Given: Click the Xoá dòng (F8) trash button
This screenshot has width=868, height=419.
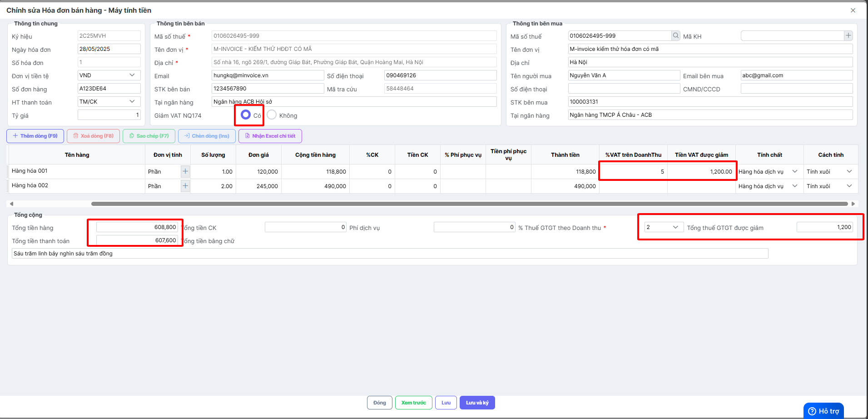Looking at the screenshot, I should coord(94,136).
